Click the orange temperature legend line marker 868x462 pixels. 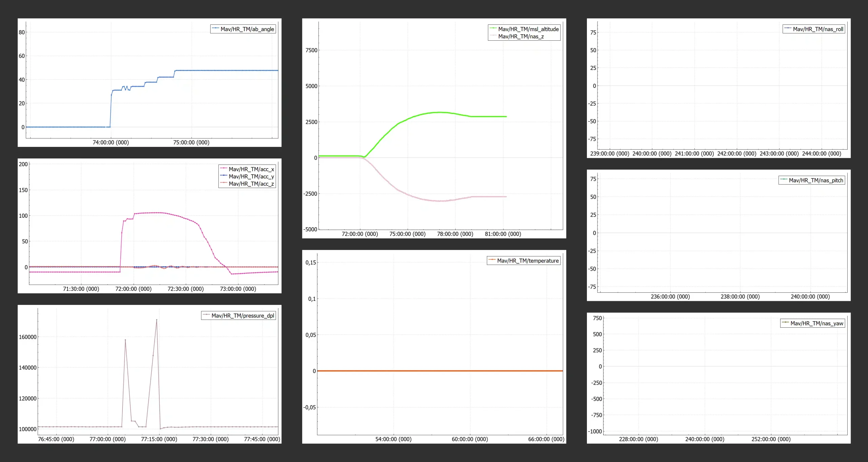coord(492,260)
